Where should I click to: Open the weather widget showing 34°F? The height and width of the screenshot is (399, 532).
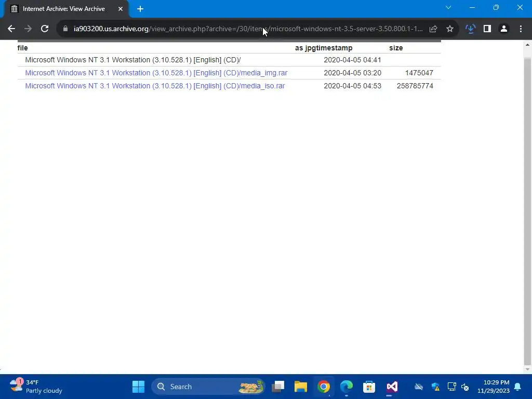coord(36,387)
